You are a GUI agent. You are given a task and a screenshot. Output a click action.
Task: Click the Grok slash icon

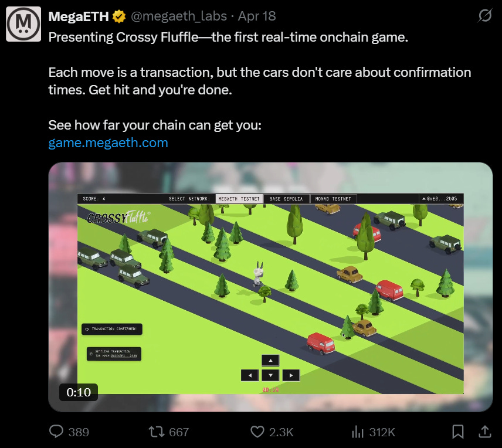coord(485,15)
